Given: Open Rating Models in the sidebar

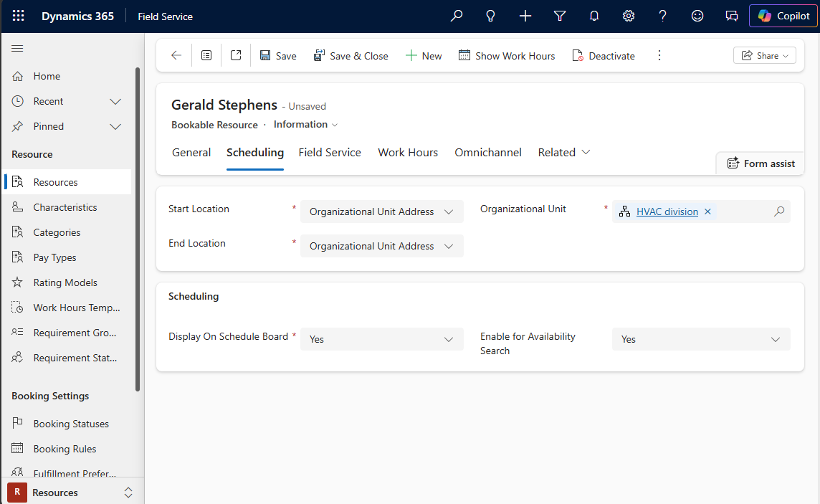Looking at the screenshot, I should click(x=67, y=282).
